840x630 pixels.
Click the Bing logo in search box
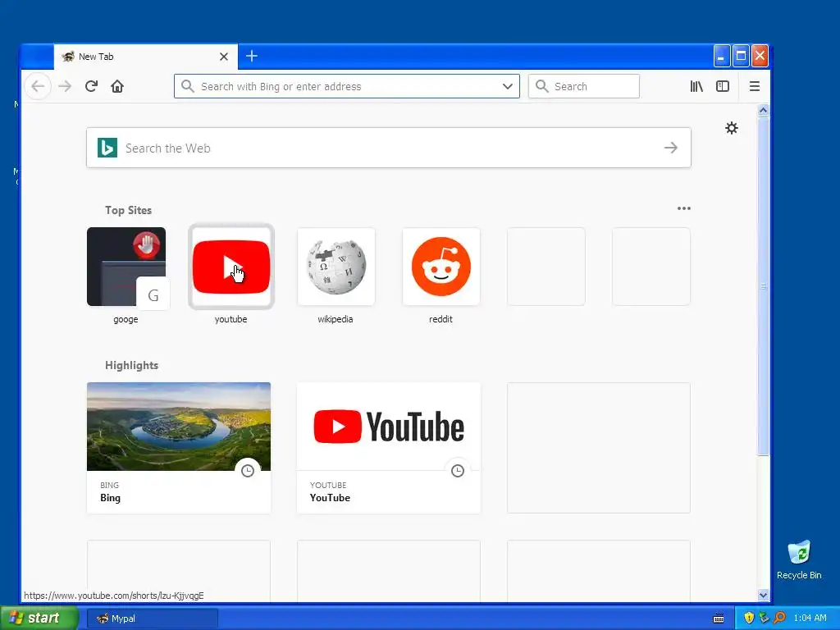(107, 148)
